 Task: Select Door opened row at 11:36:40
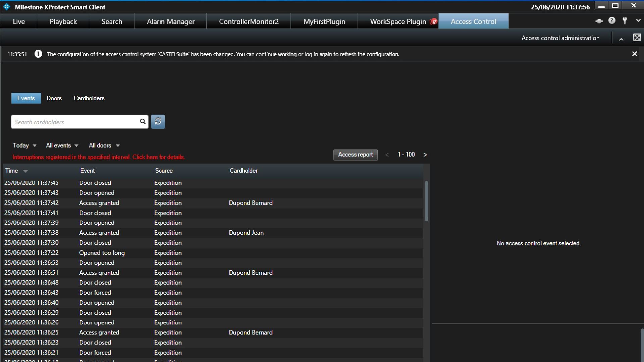pos(213,303)
